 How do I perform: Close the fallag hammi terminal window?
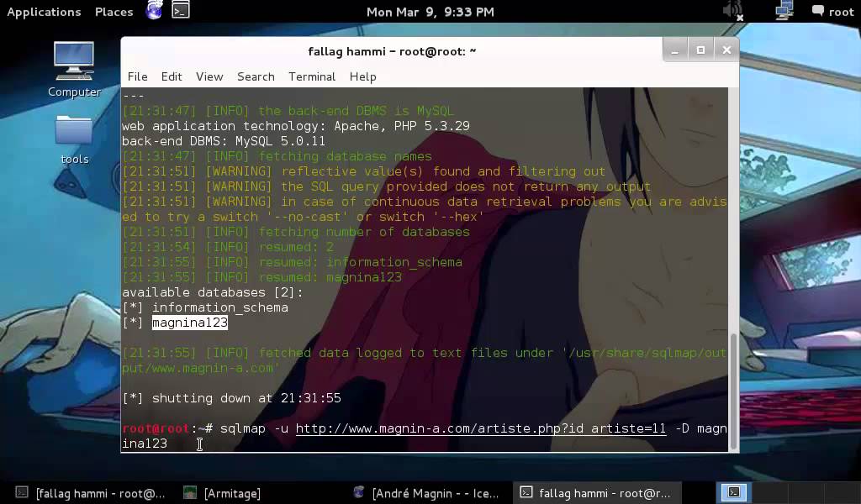(726, 50)
